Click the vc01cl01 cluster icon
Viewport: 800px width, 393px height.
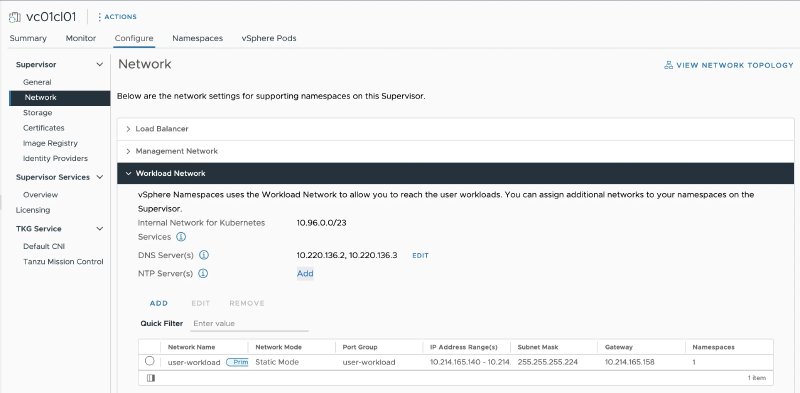click(x=15, y=17)
